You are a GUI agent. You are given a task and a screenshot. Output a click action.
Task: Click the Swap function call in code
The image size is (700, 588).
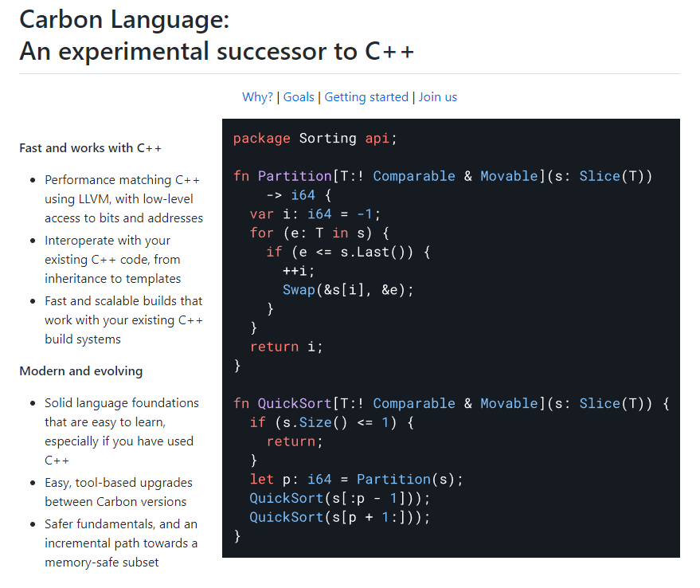pos(299,290)
